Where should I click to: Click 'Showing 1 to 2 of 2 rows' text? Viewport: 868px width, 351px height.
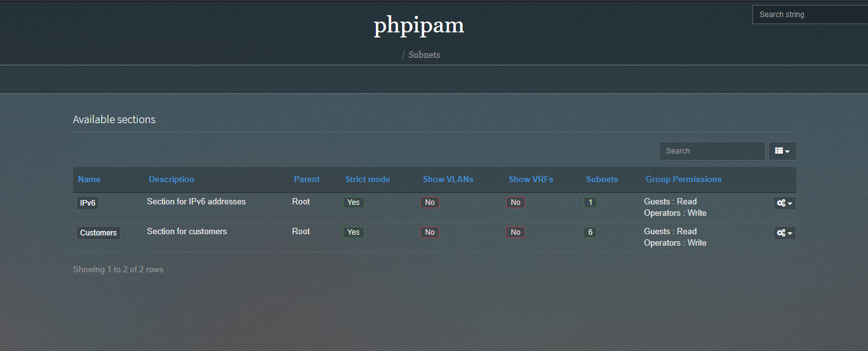[118, 269]
